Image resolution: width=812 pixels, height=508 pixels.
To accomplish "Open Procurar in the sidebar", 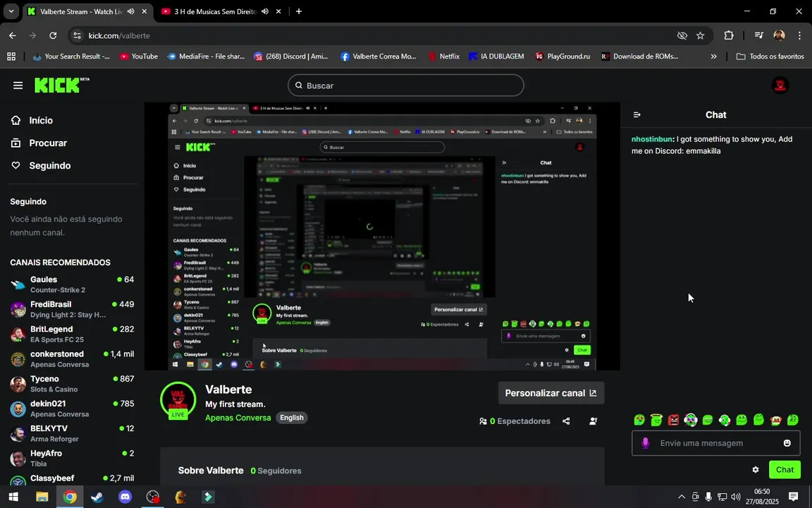I will pyautogui.click(x=39, y=143).
